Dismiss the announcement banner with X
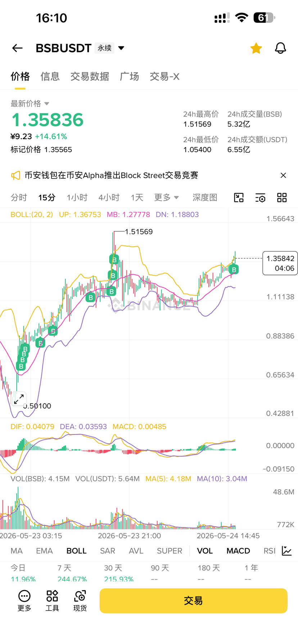Screen dimensions: 298x644 (x=283, y=175)
